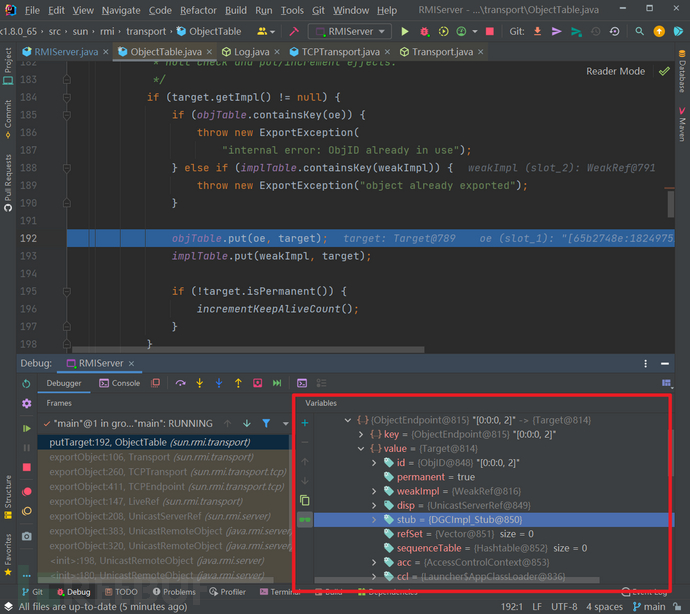
Task: Update project from Git
Action: click(x=537, y=31)
